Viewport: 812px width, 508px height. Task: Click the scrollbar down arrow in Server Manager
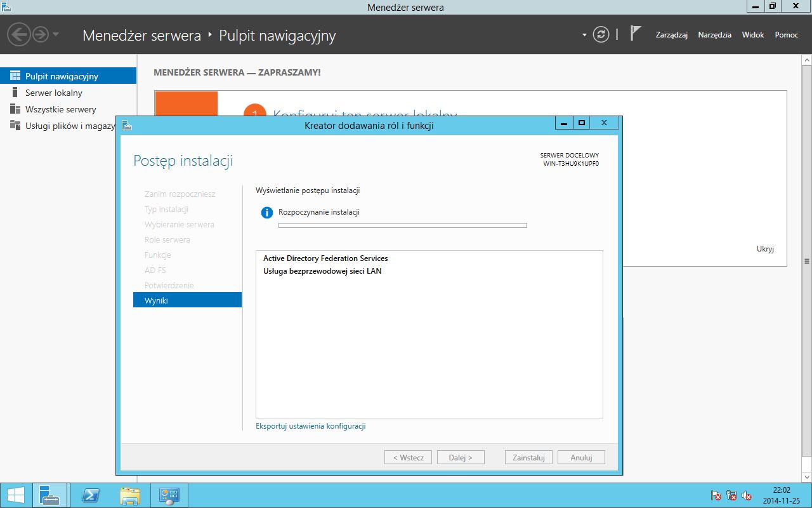[807, 476]
